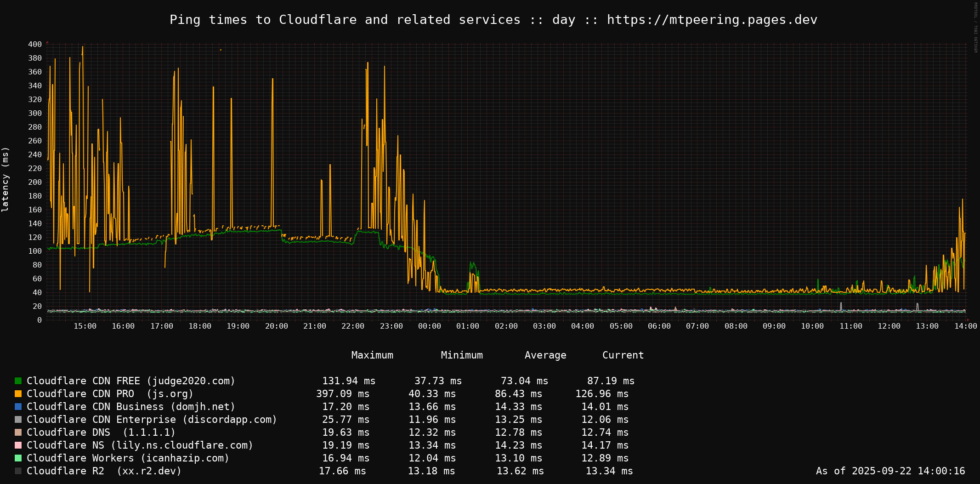Click the 'Maximum' column header
This screenshot has width=980, height=484.
click(372, 355)
